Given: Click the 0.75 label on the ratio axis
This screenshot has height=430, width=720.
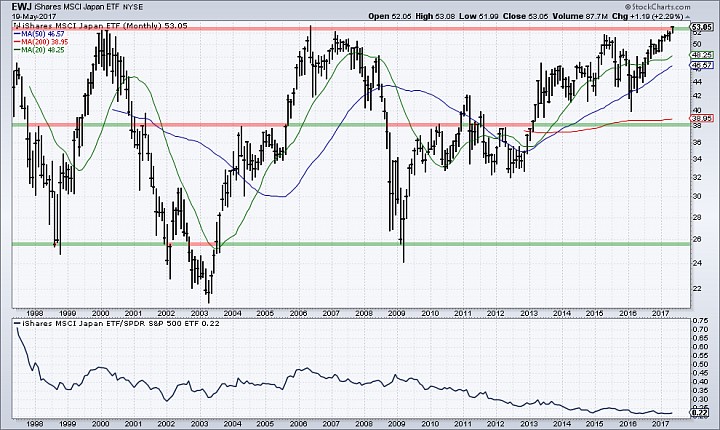Looking at the screenshot, I should [700, 321].
